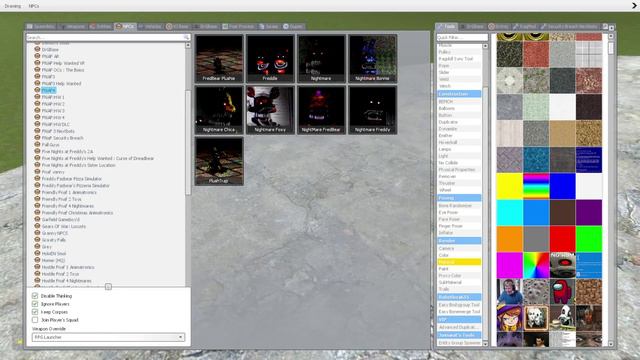Spawn the Nightmare Chica NPC
640x360 pixels.
[219, 110]
